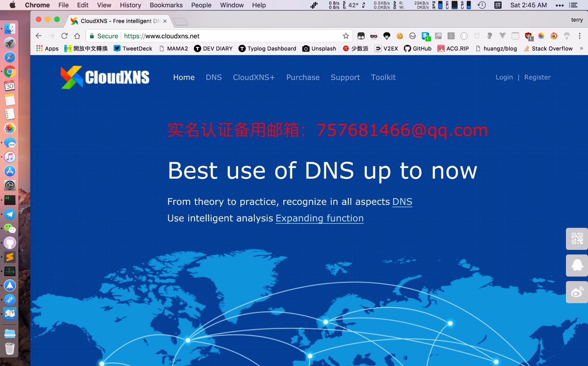Open Chrome's Bookmarks menu
The height and width of the screenshot is (366, 588).
(166, 5)
